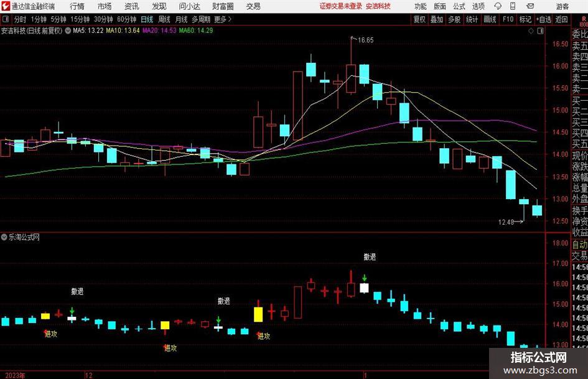Click the MA20: 14.53 value
This screenshot has width=588, height=379.
click(x=159, y=30)
